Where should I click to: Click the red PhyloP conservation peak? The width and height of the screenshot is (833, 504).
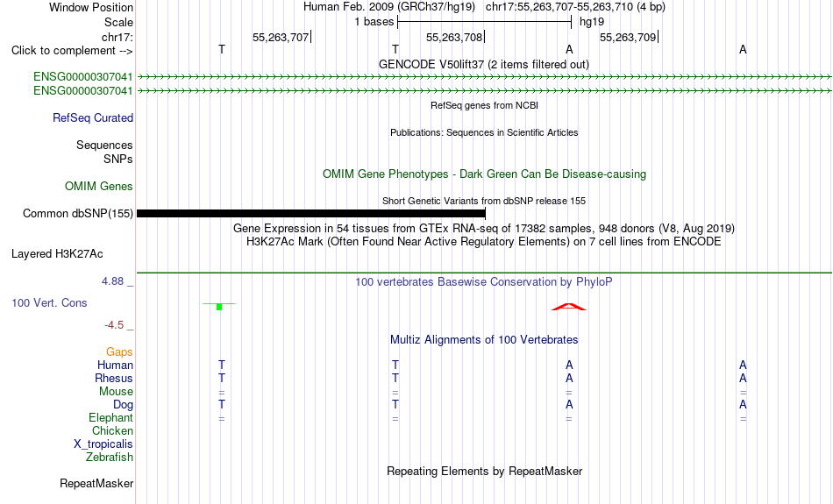coord(569,307)
